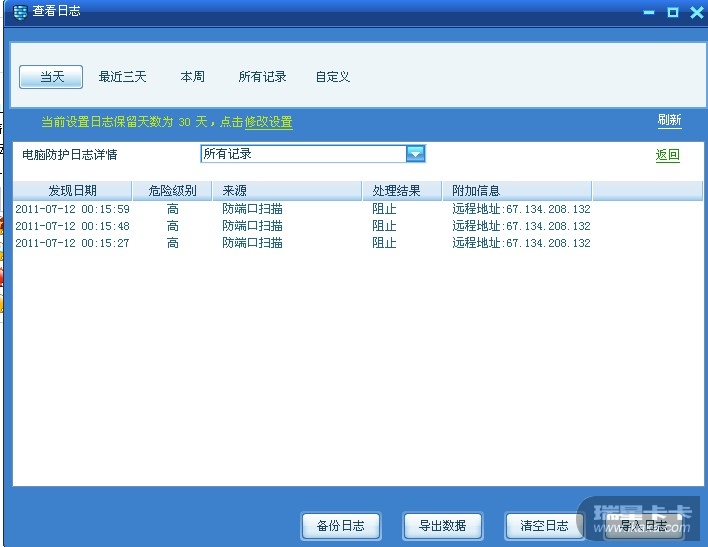Click the 刷新 link
This screenshot has height=547, width=708.
[669, 120]
